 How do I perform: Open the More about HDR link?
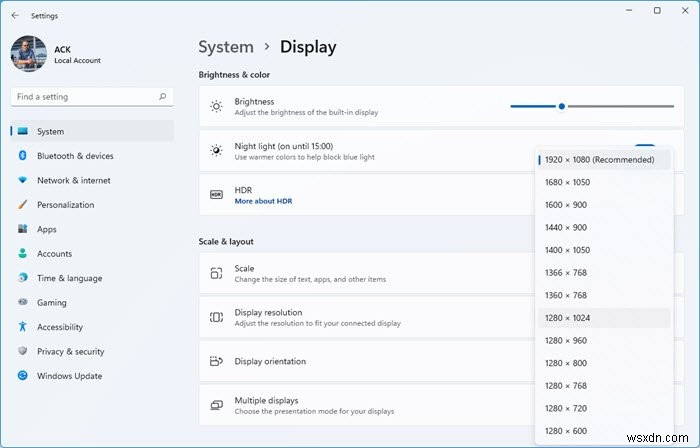[x=263, y=201]
